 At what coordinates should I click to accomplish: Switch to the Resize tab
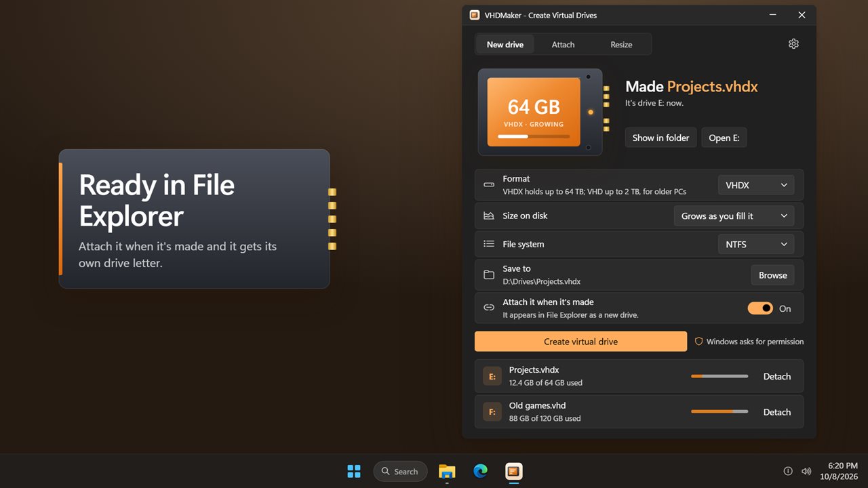[621, 45]
